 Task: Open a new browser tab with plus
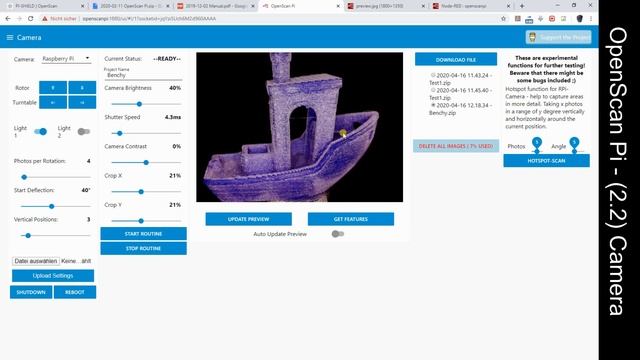point(522,6)
